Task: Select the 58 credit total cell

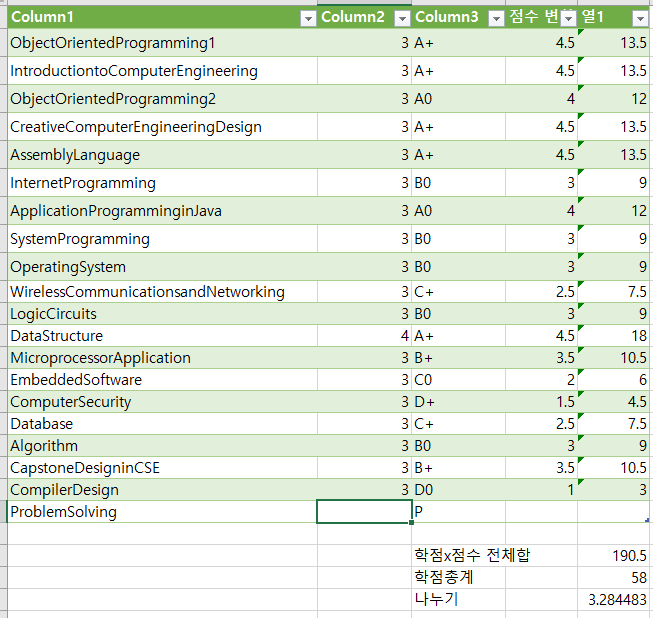Action: pos(613,578)
